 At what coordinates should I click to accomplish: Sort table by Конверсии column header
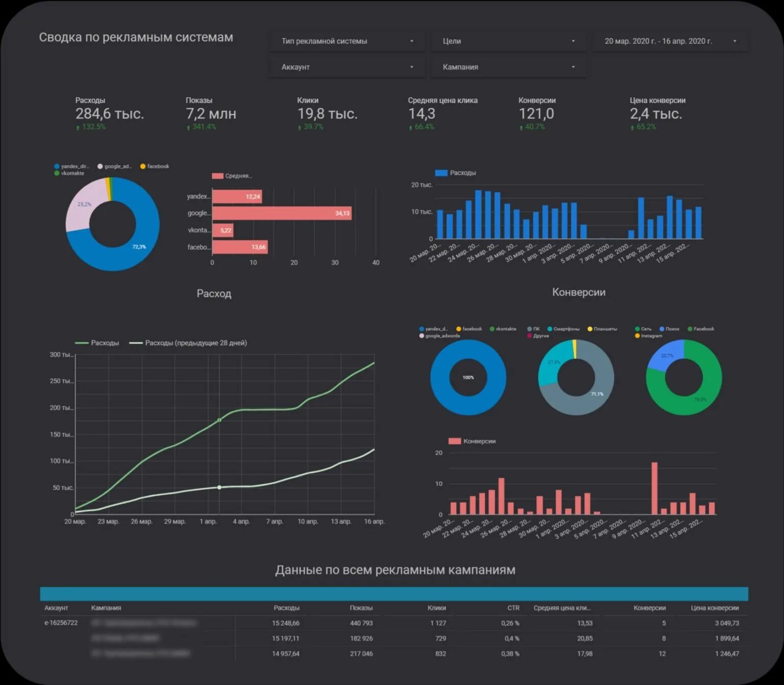click(x=650, y=608)
